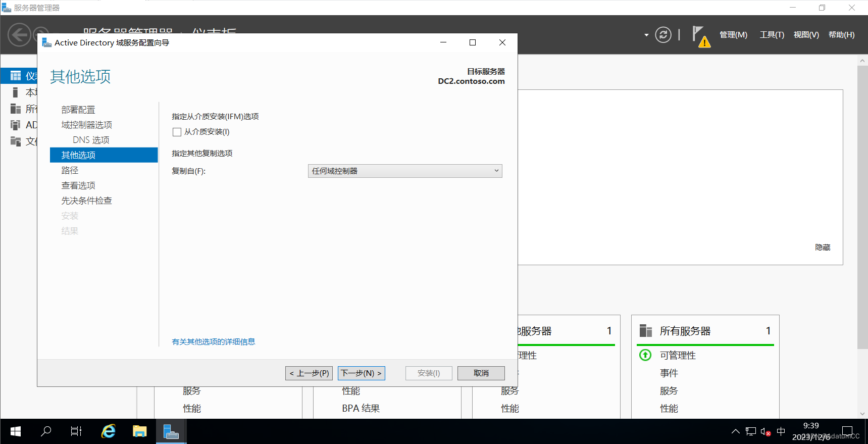Viewport: 868px width, 444px height.
Task: Click the muted volume tray icon
Action: (765, 431)
